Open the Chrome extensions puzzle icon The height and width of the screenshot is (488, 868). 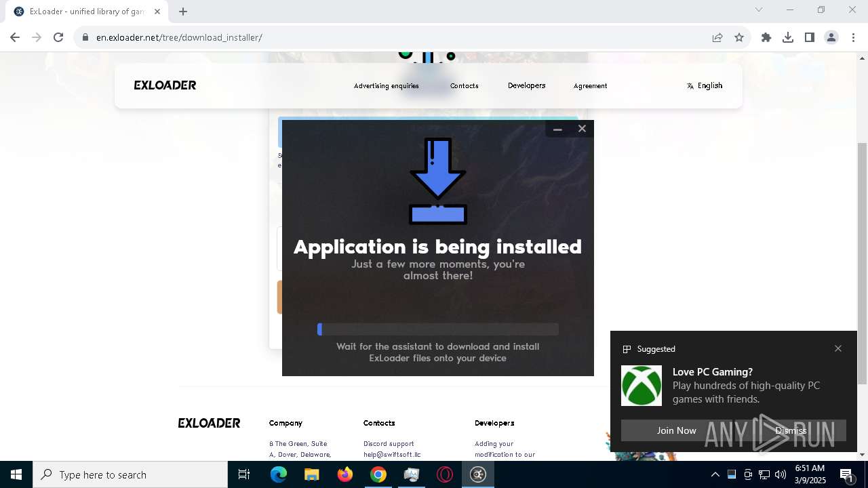[766, 37]
